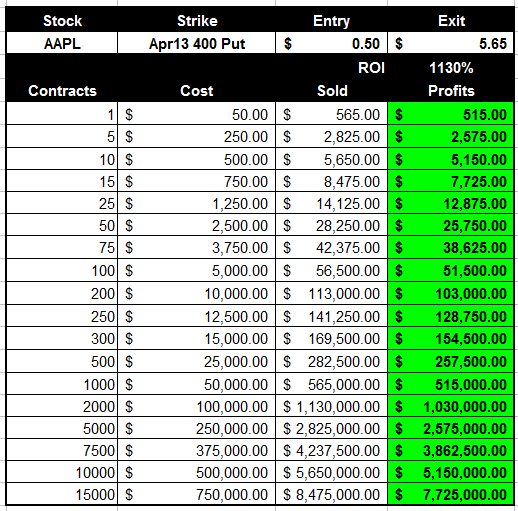Select the profit cell showing 7,725,000.00
518x511 pixels.
pyautogui.click(x=451, y=494)
